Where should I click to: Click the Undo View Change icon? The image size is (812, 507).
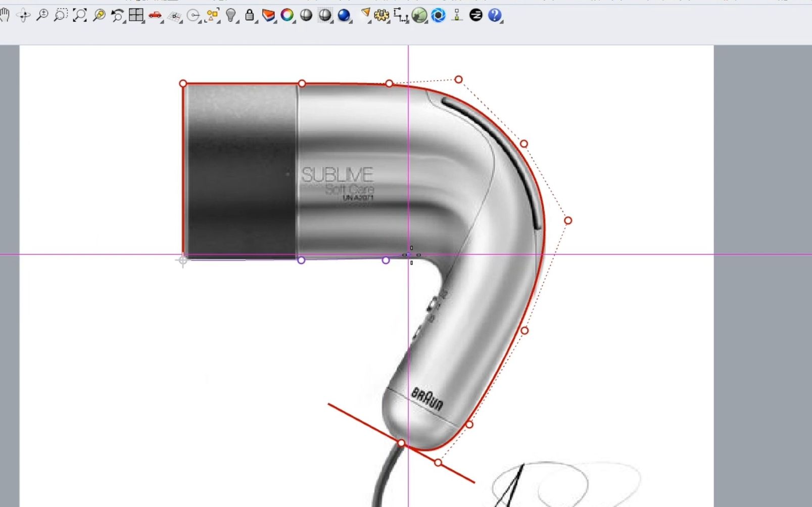coord(118,16)
